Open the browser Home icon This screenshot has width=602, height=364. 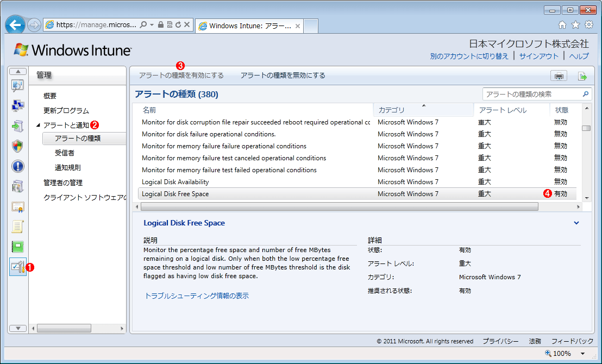[x=562, y=25]
